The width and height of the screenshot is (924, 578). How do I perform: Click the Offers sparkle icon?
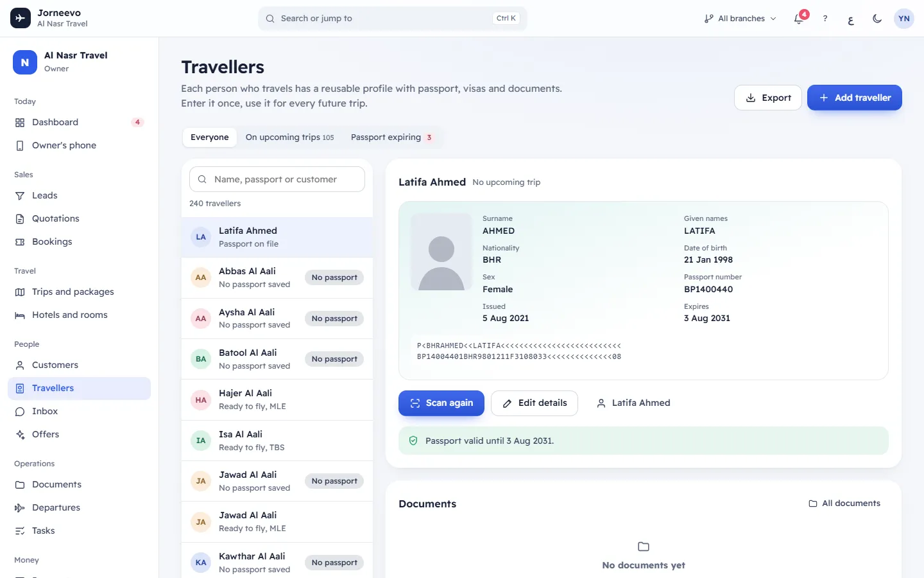pos(20,434)
